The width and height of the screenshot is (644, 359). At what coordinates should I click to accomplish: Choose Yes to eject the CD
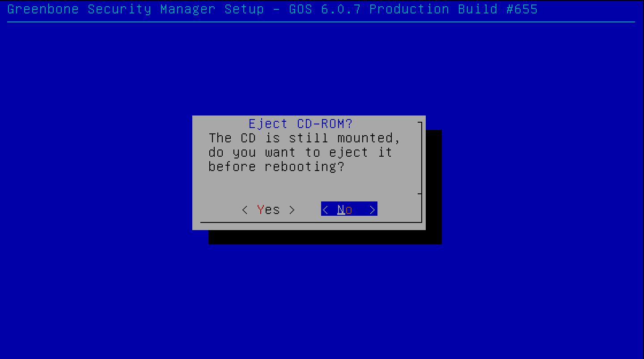268,209
